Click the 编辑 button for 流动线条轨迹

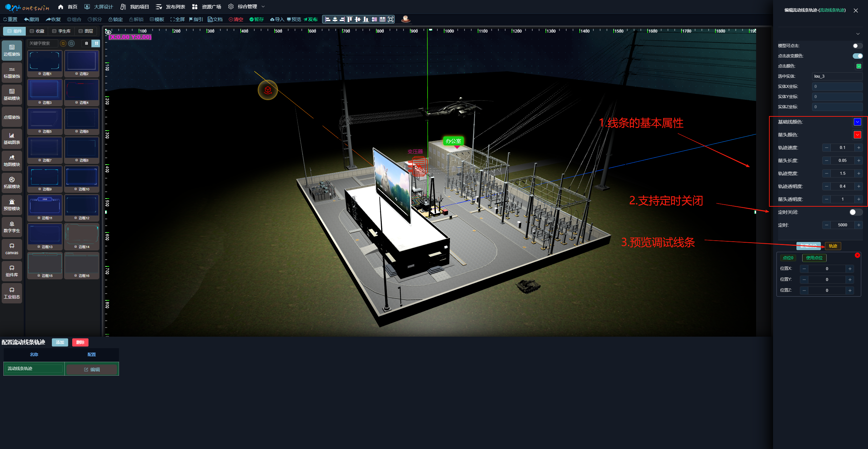click(92, 369)
